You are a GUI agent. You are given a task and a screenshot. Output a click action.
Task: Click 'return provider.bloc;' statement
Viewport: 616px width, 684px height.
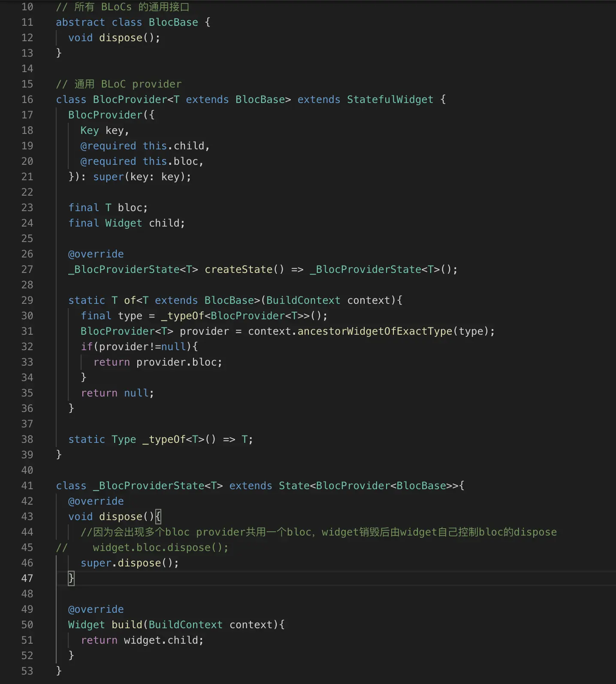(157, 362)
